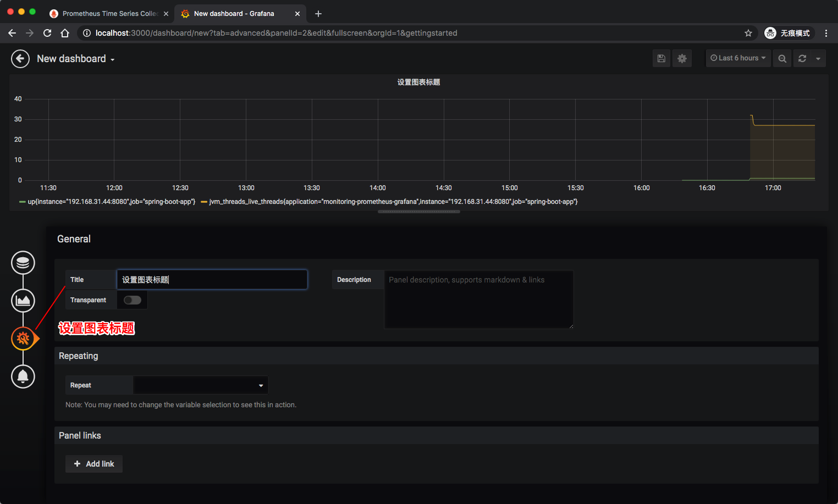Click the zoom out time range icon
This screenshot has height=504, width=838.
tap(782, 58)
